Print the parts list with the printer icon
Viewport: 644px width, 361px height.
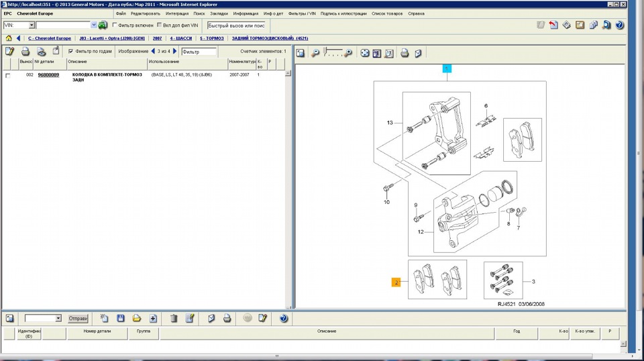click(25, 52)
